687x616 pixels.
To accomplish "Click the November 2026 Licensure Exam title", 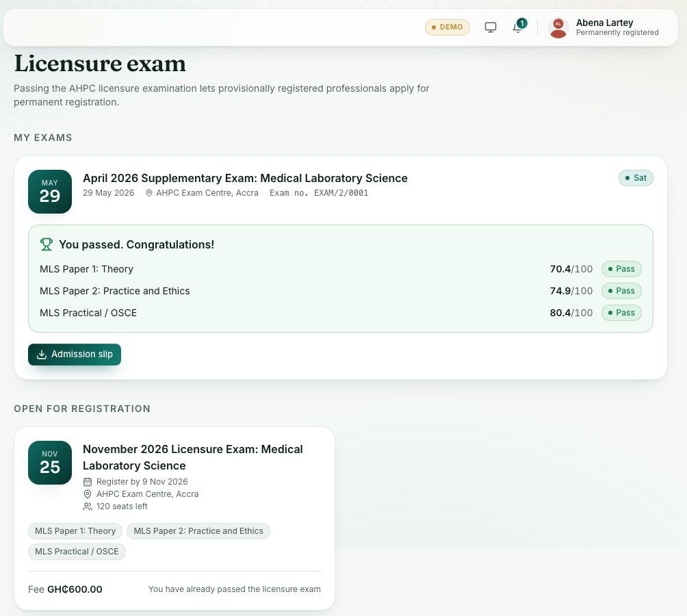I will pos(193,457).
